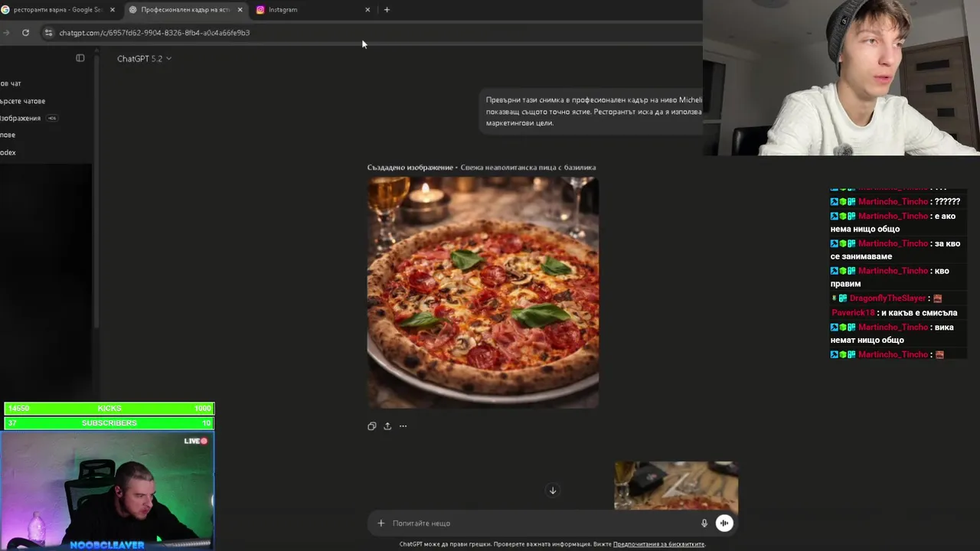This screenshot has height=551, width=980.
Task: Add attachment with plus icon
Action: pos(381,523)
